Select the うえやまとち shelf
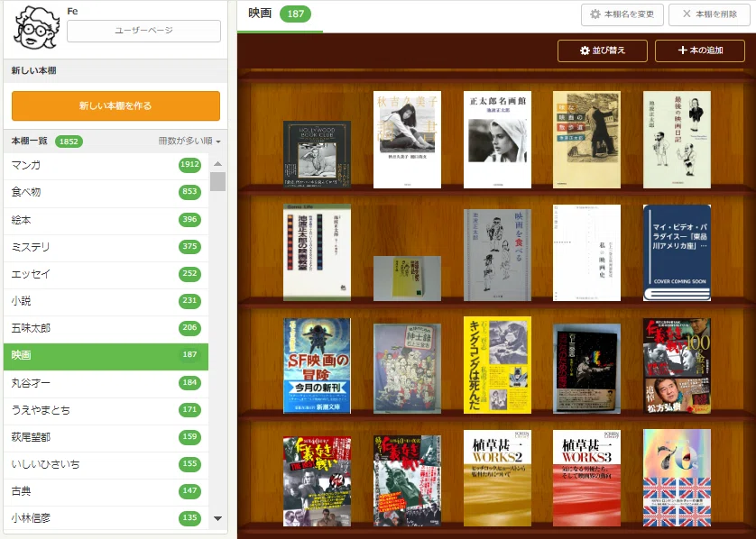 (106, 410)
